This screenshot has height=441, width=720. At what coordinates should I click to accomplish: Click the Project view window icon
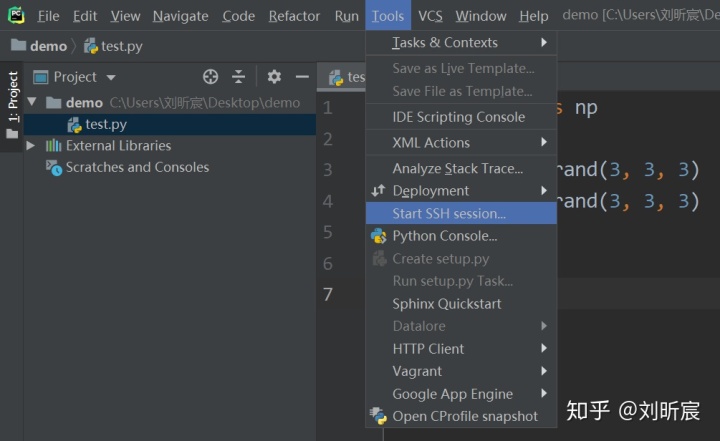point(40,77)
